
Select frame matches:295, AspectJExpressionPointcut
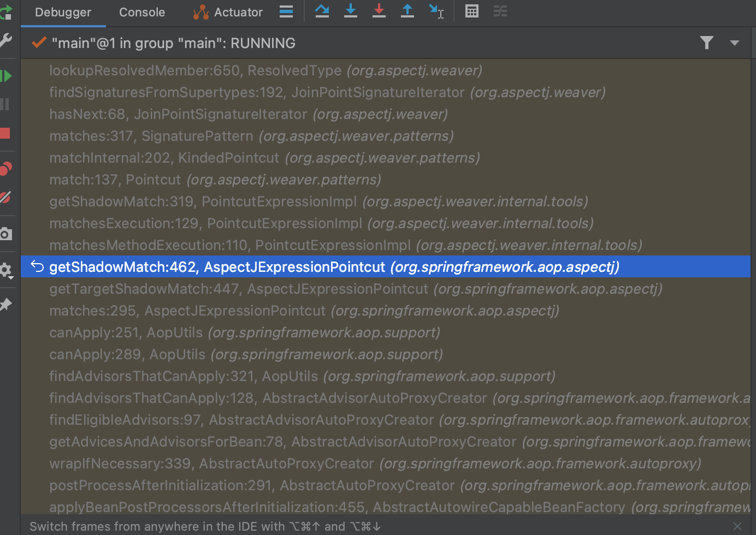pyautogui.click(x=385, y=311)
